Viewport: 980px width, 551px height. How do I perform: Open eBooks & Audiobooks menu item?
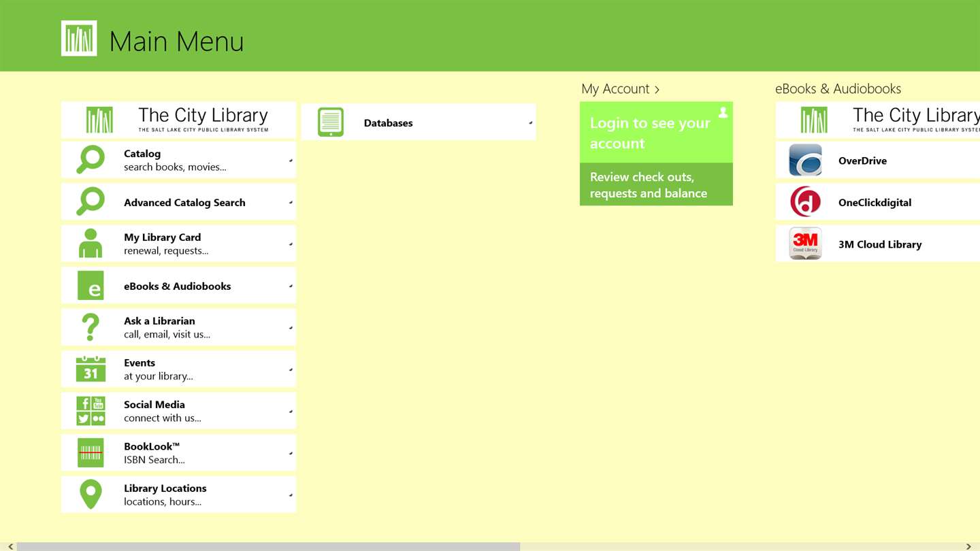tap(178, 286)
